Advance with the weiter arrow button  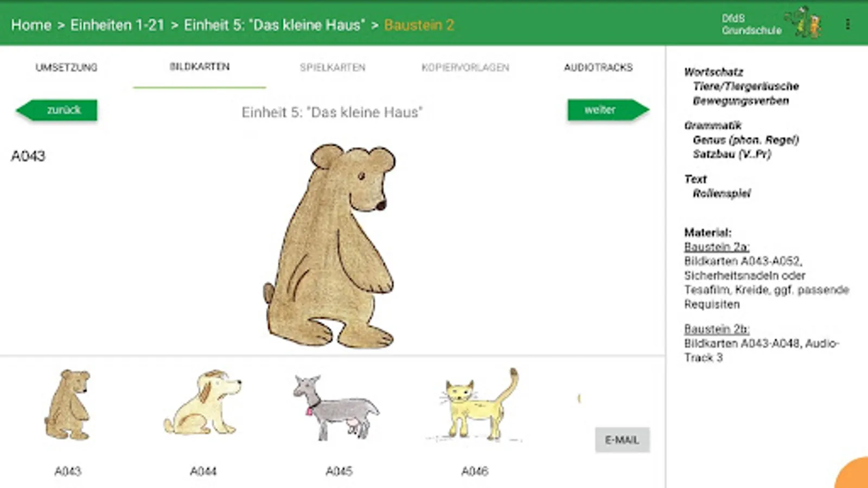pyautogui.click(x=608, y=110)
